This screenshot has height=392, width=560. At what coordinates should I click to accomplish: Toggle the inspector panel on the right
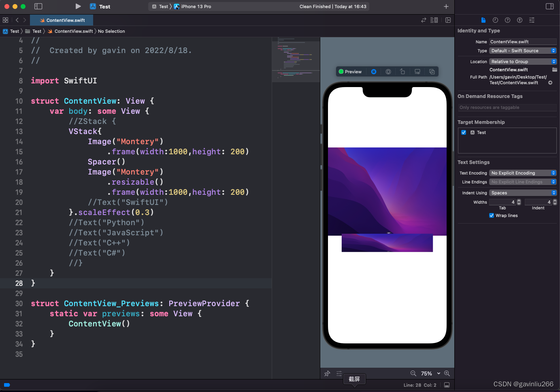[549, 6]
